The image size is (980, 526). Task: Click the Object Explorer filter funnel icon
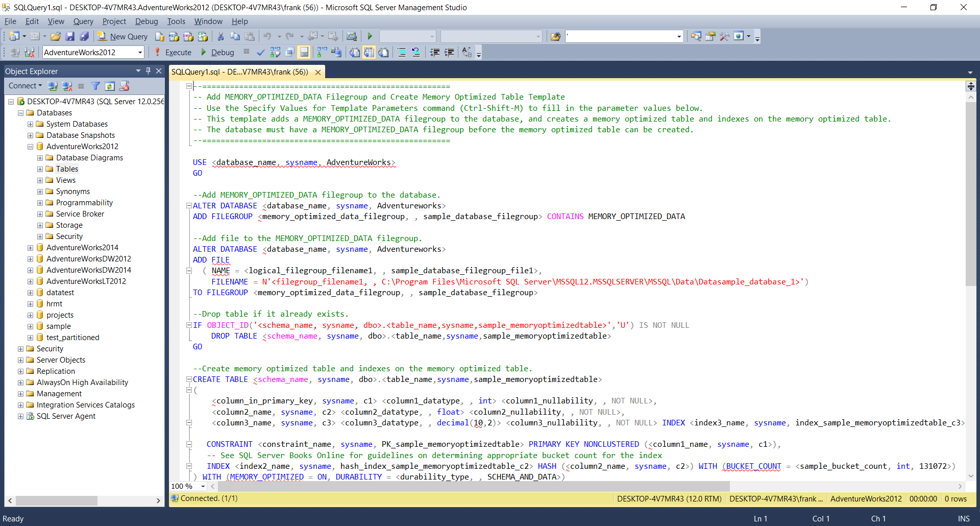[95, 86]
